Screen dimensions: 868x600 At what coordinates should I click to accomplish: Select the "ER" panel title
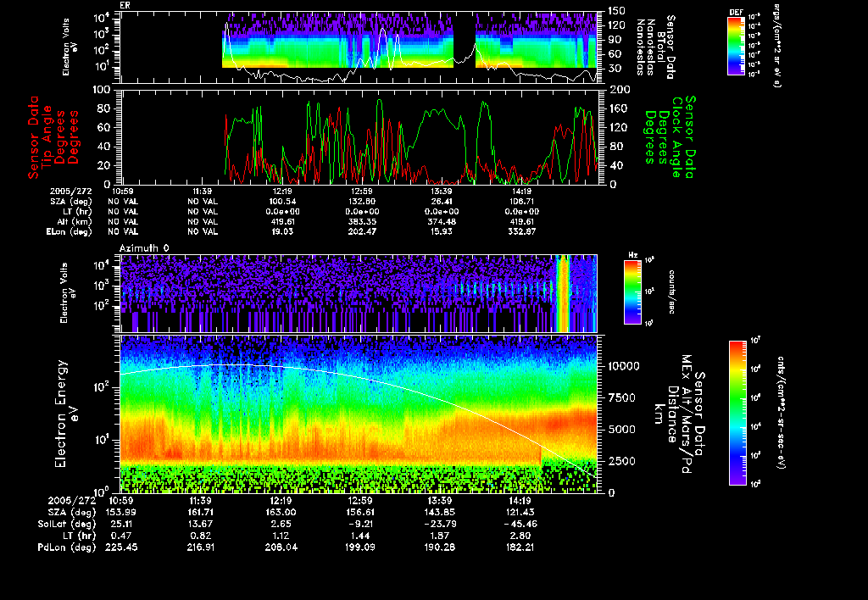(x=125, y=5)
